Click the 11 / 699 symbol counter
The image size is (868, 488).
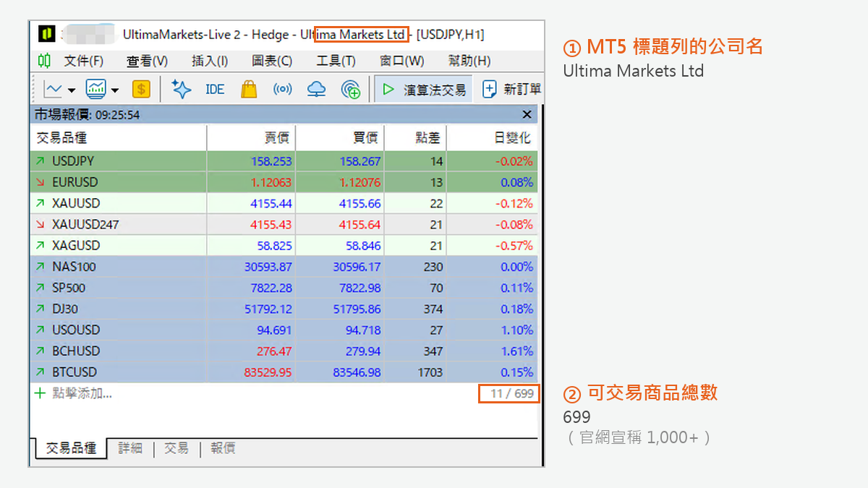(x=512, y=394)
